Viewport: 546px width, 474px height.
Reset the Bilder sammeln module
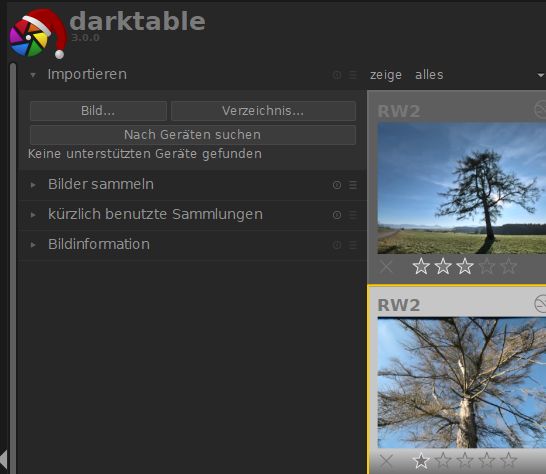tap(337, 185)
